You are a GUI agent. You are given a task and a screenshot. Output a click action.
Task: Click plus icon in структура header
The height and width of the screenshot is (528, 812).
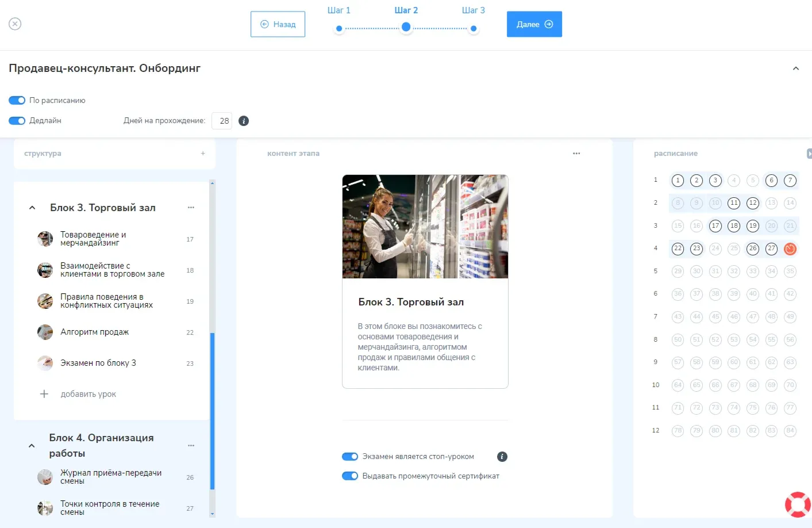pos(203,154)
